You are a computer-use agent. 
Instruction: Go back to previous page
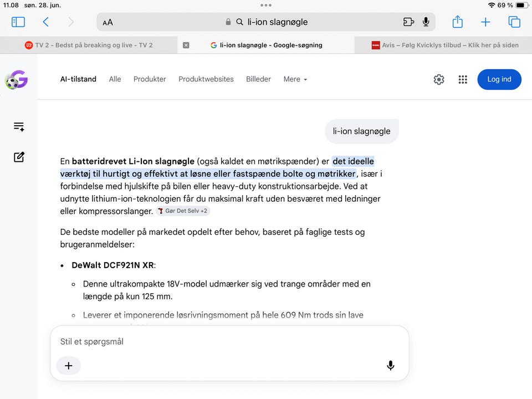coord(46,22)
